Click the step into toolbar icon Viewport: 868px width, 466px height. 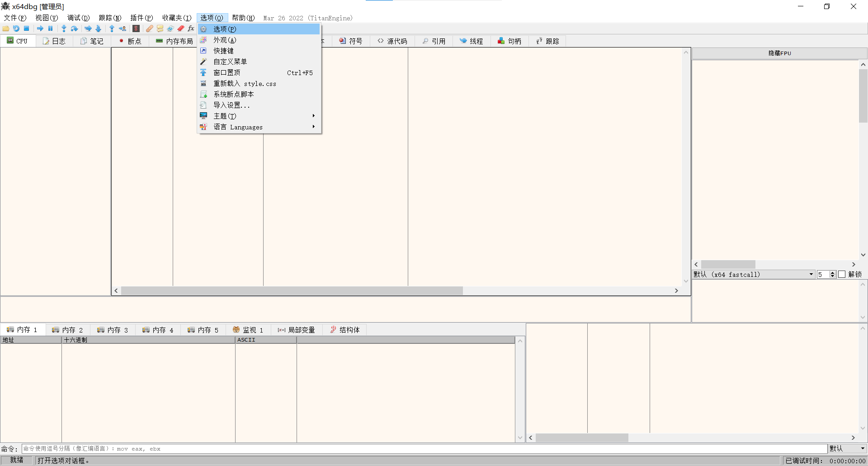(x=64, y=29)
